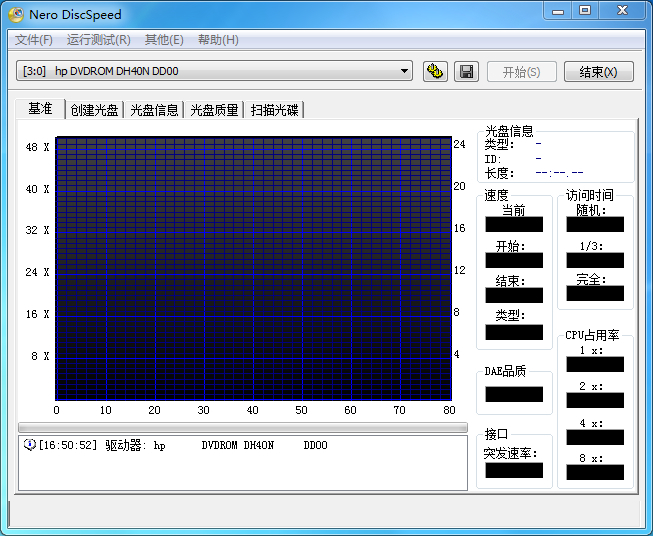Open the 其他(E) menu

click(164, 40)
